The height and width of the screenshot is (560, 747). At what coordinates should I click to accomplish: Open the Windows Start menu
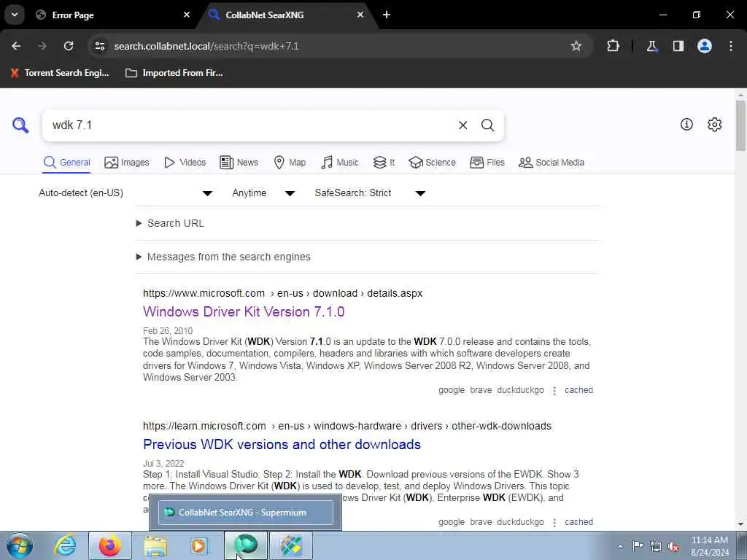coord(19,545)
